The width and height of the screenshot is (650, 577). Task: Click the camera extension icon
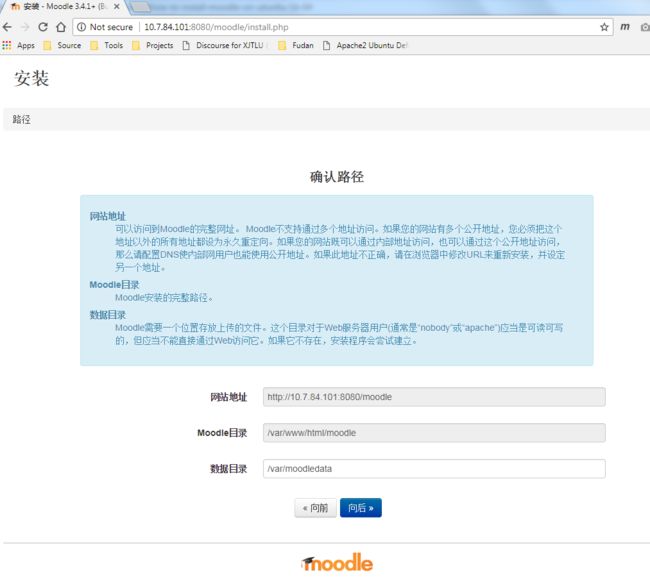(645, 27)
